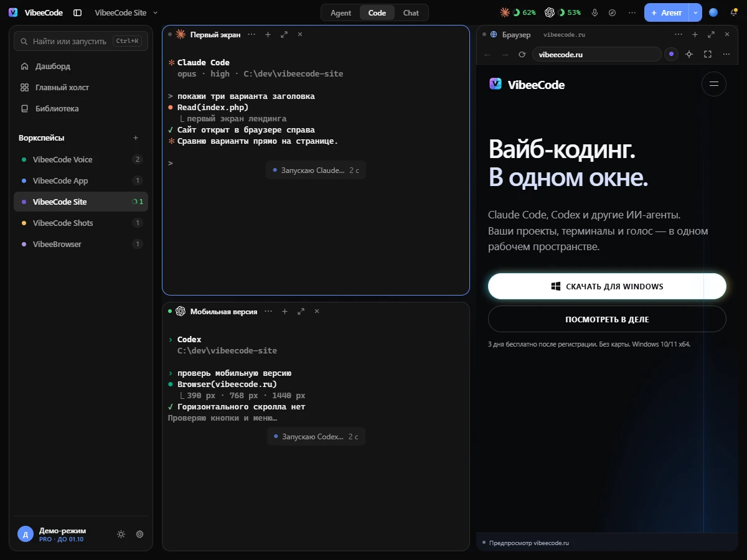Screen dimensions: 747x560
Task: Click the VibeeCode logo on the webpage
Action: (527, 85)
